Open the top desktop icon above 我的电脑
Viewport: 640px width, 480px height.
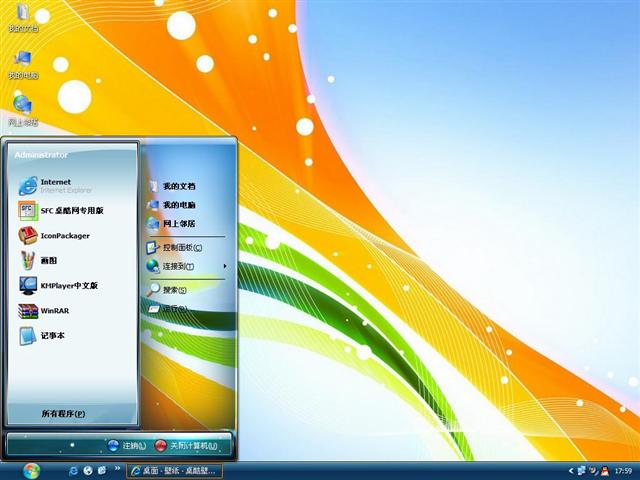tap(23, 17)
